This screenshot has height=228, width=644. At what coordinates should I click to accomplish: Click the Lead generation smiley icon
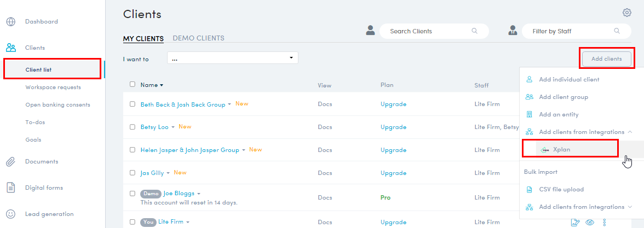pos(10,214)
